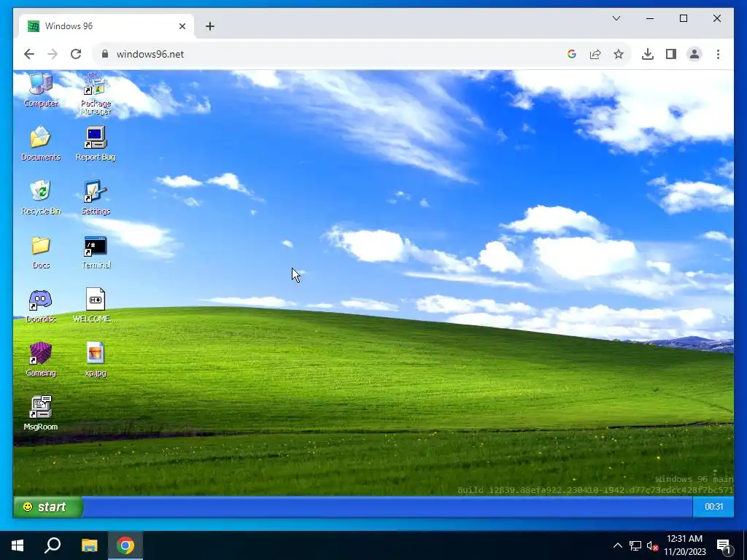The height and width of the screenshot is (560, 747).
Task: Select the xp.jpg image file
Action: click(96, 359)
